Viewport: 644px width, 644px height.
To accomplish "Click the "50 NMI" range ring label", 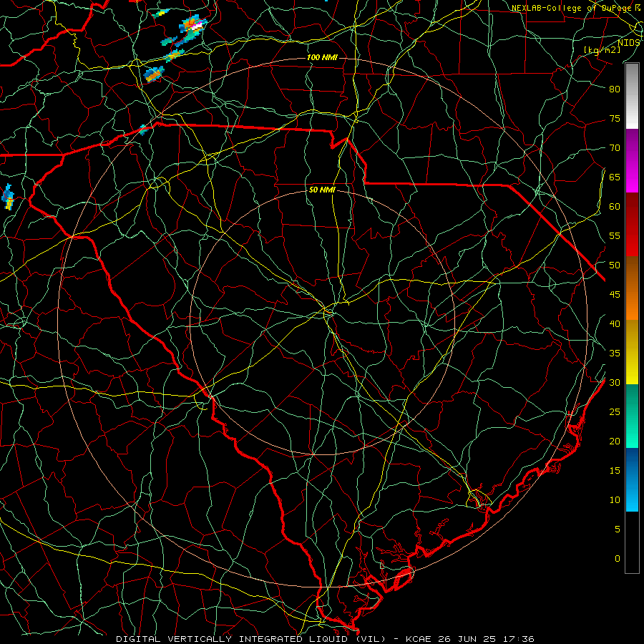I will pos(322,190).
